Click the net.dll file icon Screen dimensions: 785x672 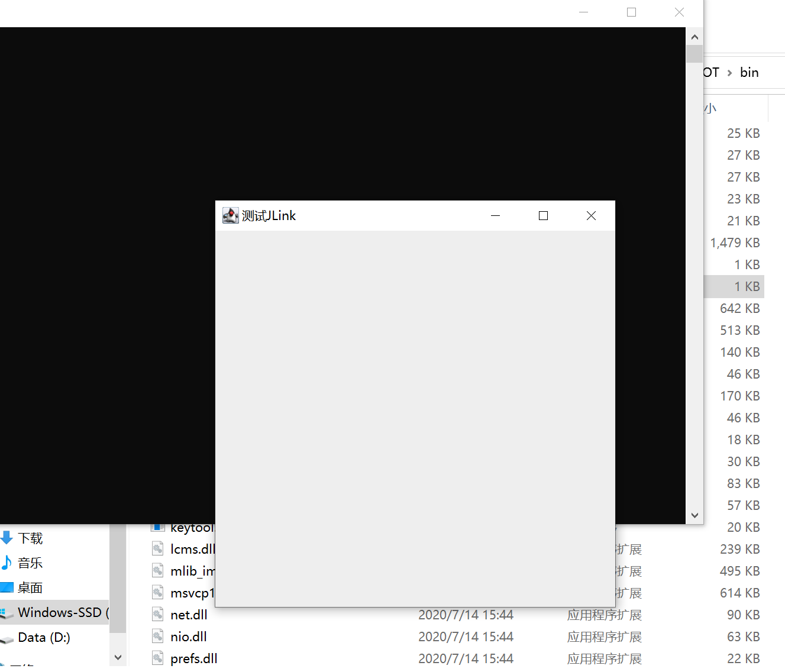(x=158, y=615)
